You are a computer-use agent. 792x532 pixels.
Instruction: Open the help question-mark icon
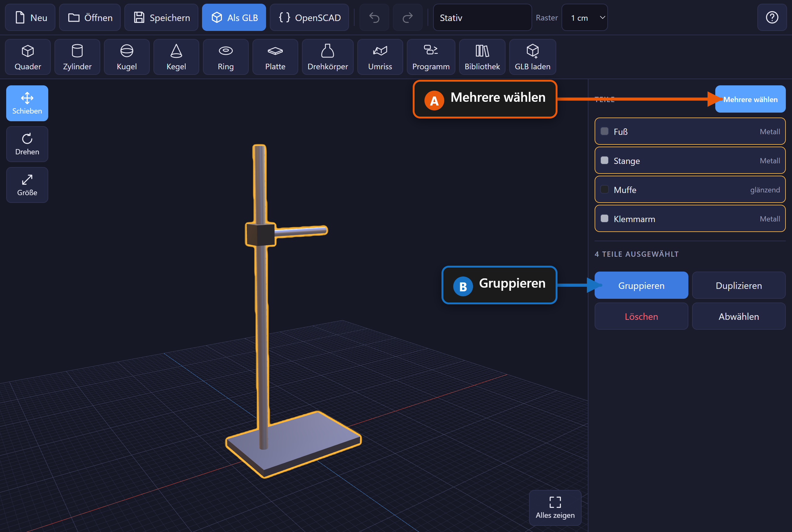pyautogui.click(x=772, y=17)
